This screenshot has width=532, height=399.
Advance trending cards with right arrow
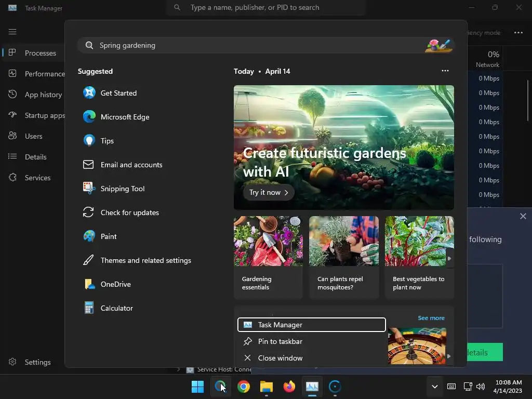click(x=449, y=259)
